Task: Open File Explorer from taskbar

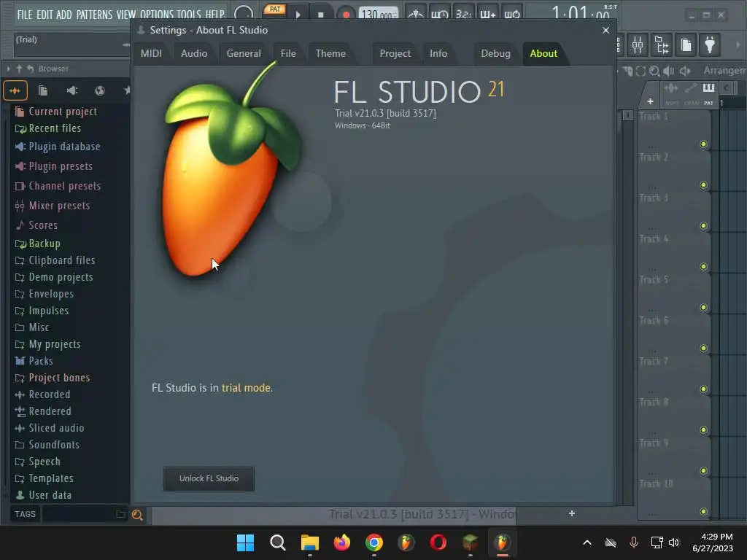Action: 309,542
